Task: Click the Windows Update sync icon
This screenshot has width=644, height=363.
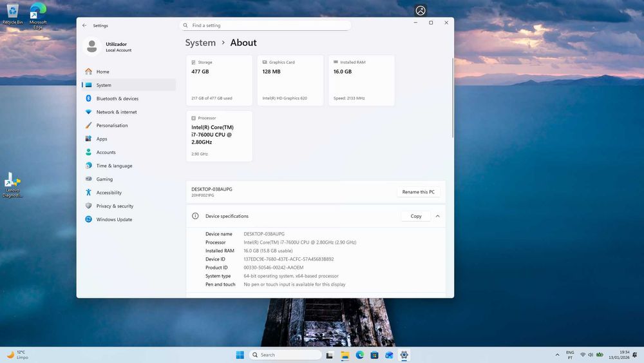Action: click(x=88, y=219)
